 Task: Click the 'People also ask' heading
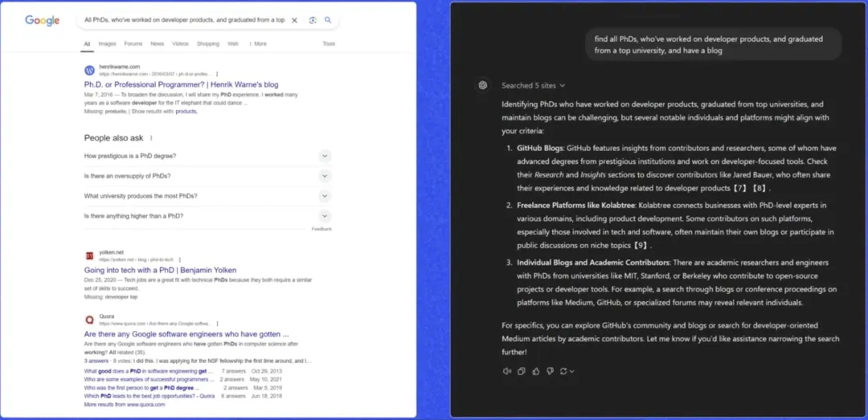(x=113, y=138)
